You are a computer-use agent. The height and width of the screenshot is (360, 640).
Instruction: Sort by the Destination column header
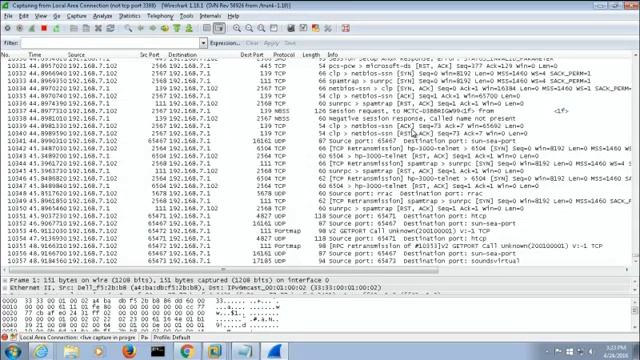182,55
